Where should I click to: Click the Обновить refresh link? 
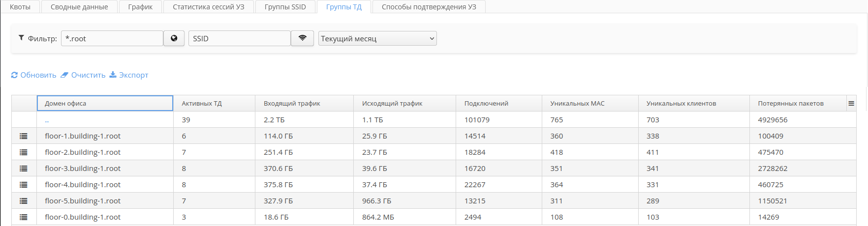tap(34, 75)
